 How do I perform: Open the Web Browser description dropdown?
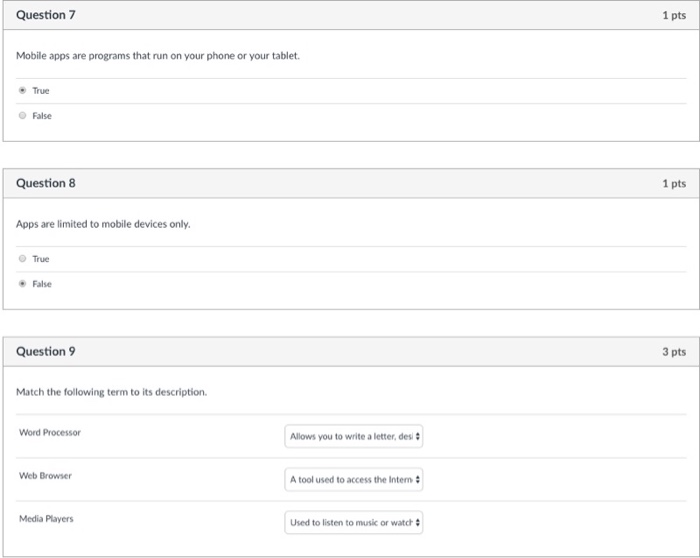click(x=354, y=479)
